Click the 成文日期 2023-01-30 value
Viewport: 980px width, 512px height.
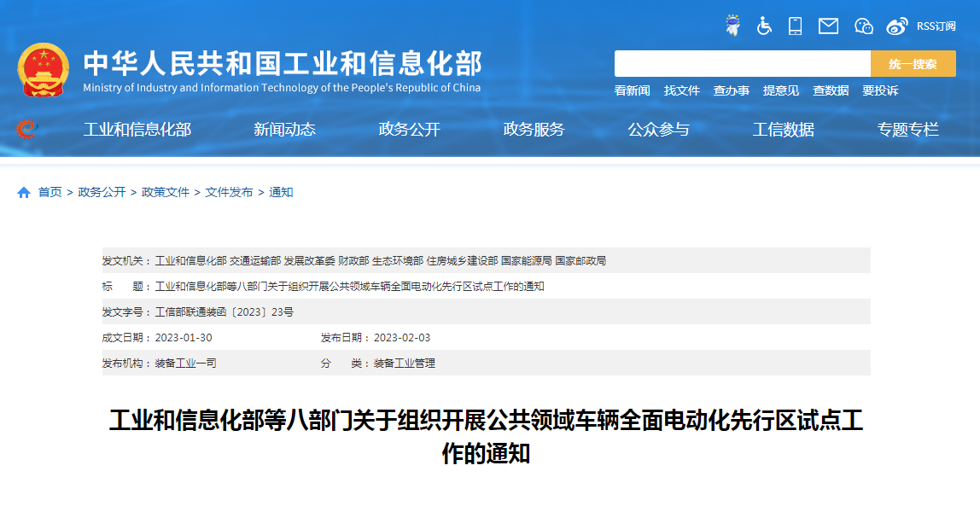tap(184, 338)
